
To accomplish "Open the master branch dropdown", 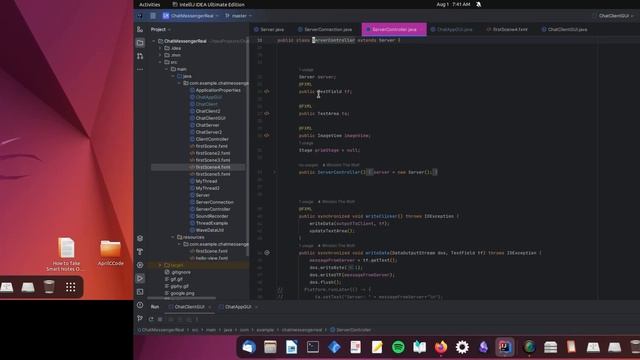I will pyautogui.click(x=239, y=16).
